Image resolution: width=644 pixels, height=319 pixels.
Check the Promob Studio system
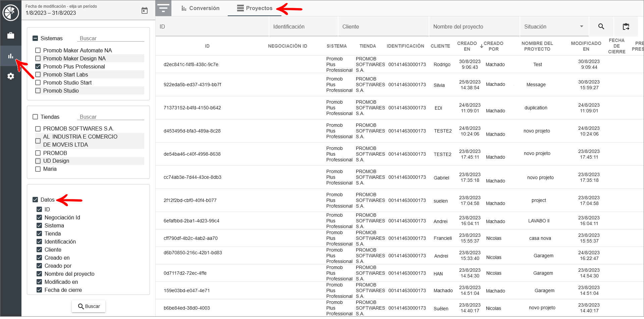coord(38,91)
